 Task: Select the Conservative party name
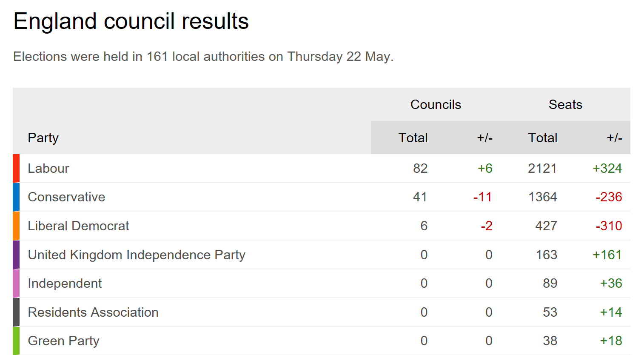[x=66, y=197]
